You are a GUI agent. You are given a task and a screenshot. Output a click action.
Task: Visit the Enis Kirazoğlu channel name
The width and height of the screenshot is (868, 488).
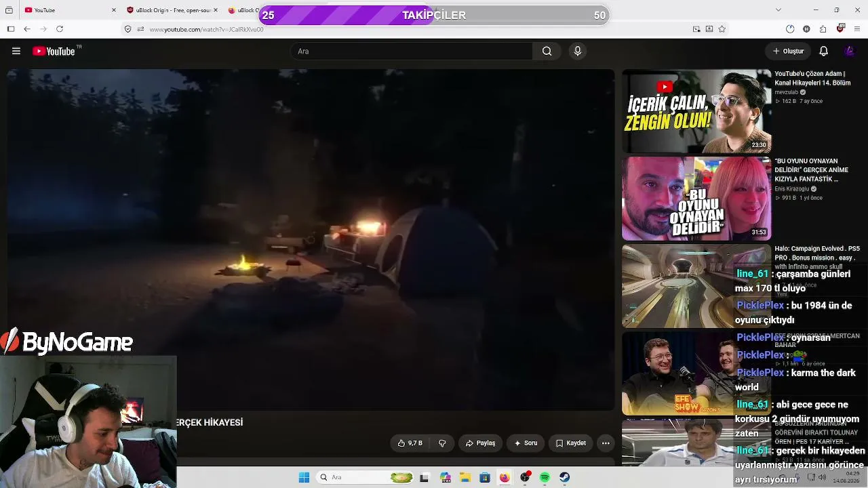pyautogui.click(x=792, y=189)
